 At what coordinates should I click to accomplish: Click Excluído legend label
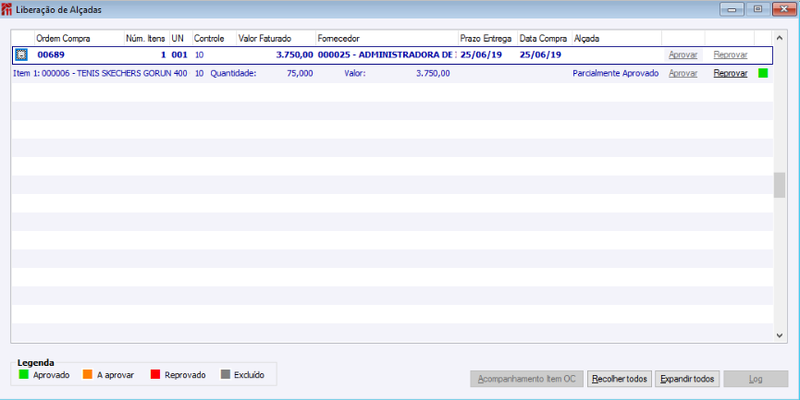point(249,375)
